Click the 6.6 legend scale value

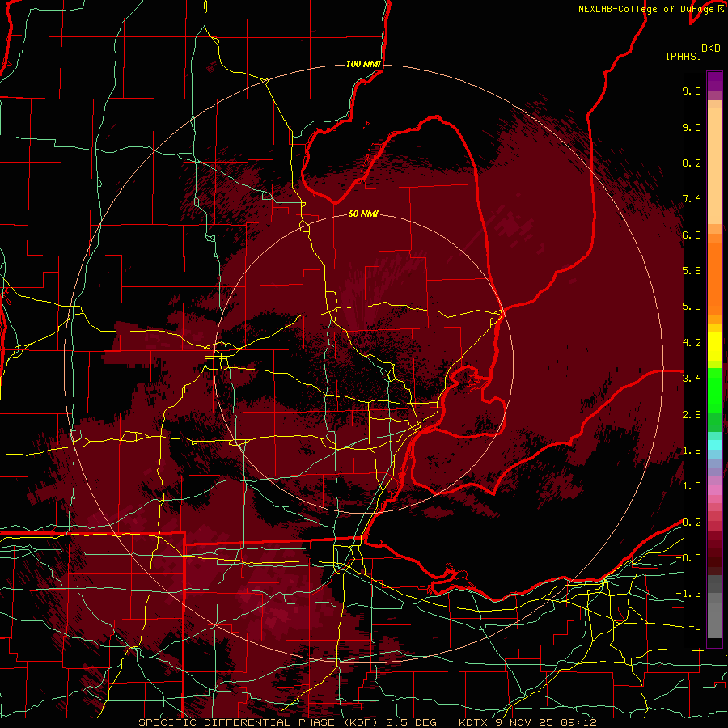(x=692, y=235)
